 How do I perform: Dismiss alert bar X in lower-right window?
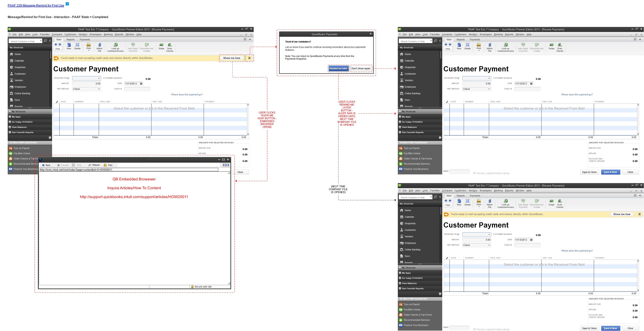640,214
